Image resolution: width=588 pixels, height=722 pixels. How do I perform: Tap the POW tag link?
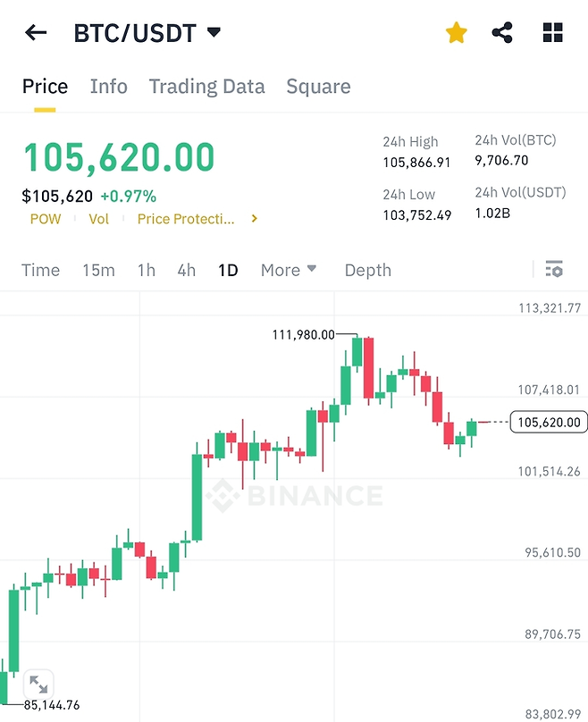click(46, 219)
